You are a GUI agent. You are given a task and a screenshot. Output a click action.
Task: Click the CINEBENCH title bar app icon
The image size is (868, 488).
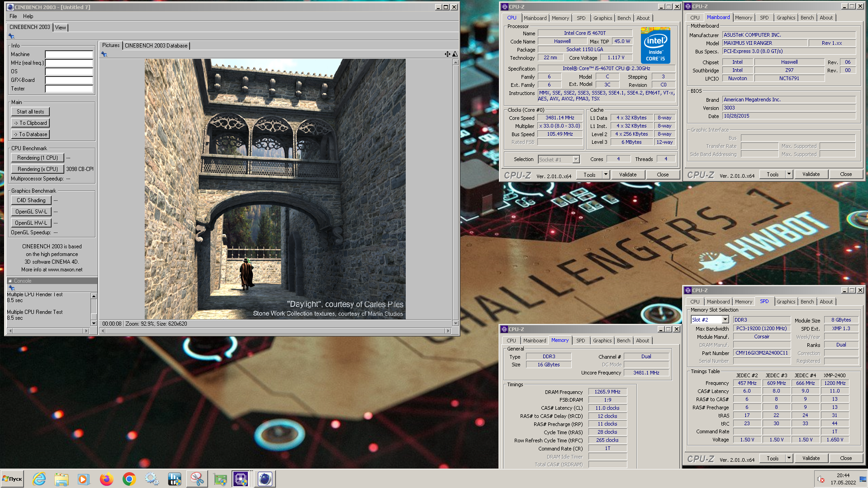click(10, 7)
